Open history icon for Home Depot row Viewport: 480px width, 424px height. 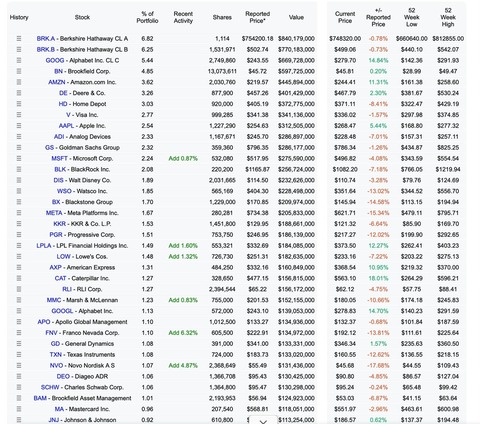[19, 104]
